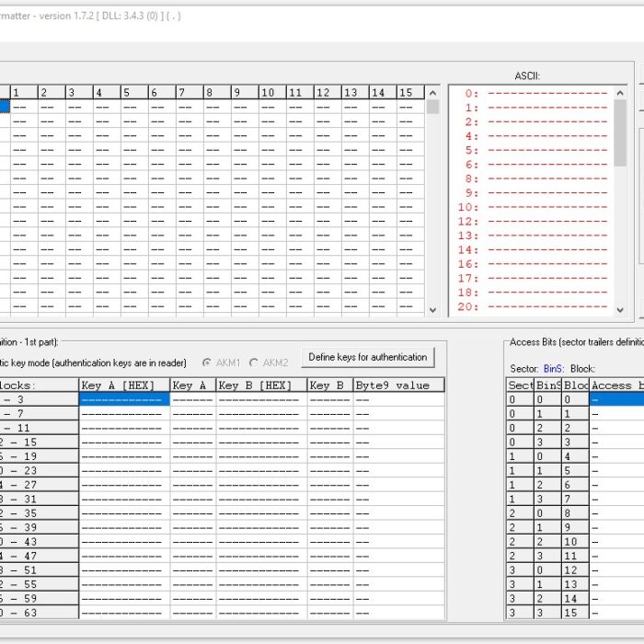Click hex grid column header 1
644x644 pixels.
click(x=24, y=92)
